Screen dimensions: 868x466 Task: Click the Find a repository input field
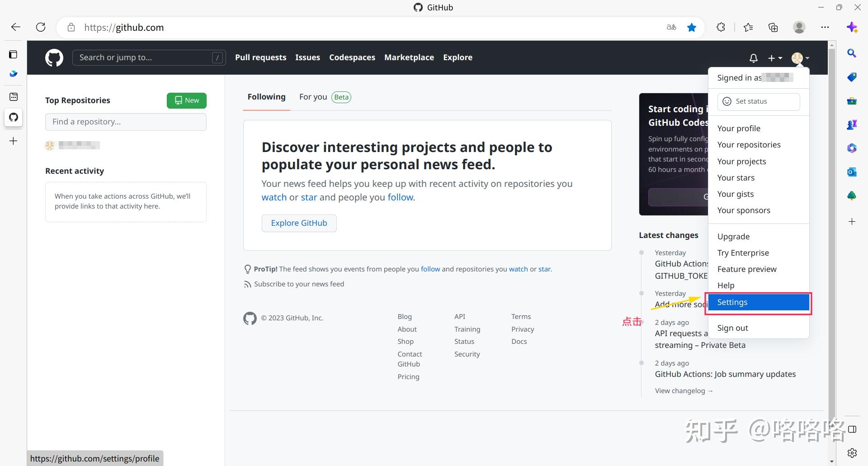(126, 122)
